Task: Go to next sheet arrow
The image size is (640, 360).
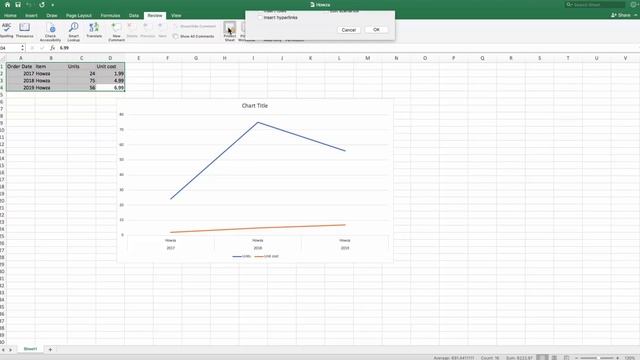Action: pyautogui.click(x=11, y=350)
